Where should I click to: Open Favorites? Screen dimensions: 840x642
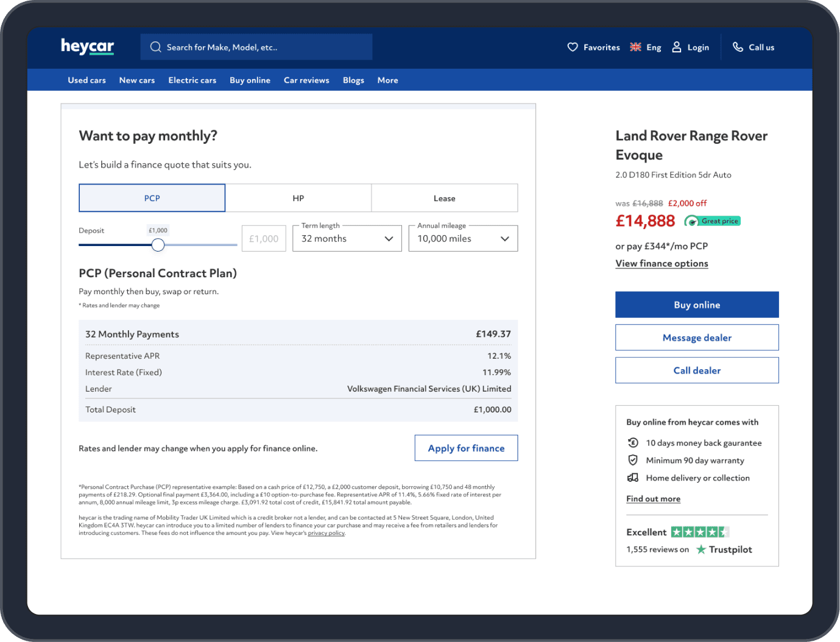coord(594,47)
